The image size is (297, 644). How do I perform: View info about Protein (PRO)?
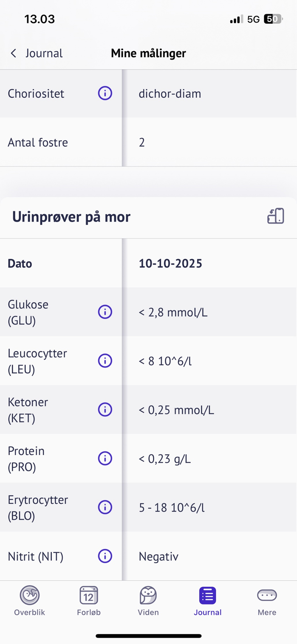click(x=105, y=458)
